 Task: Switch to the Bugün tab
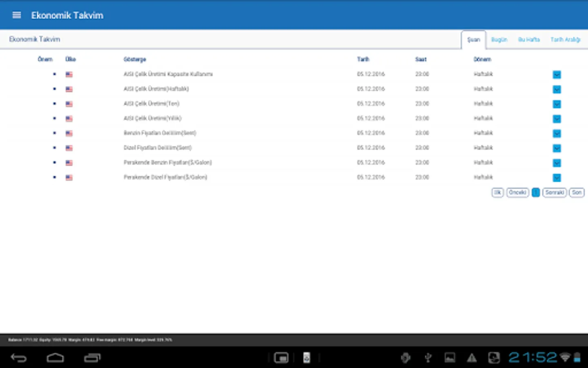click(499, 40)
